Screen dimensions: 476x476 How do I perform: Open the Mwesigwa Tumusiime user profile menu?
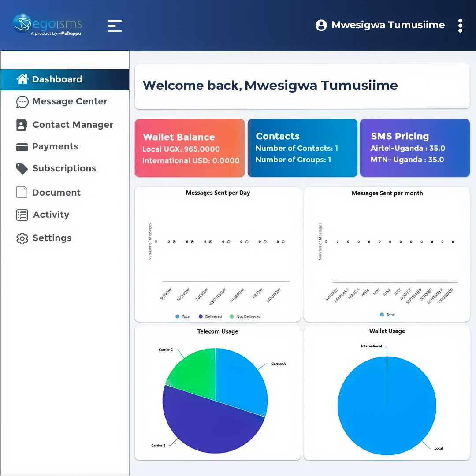click(380, 25)
